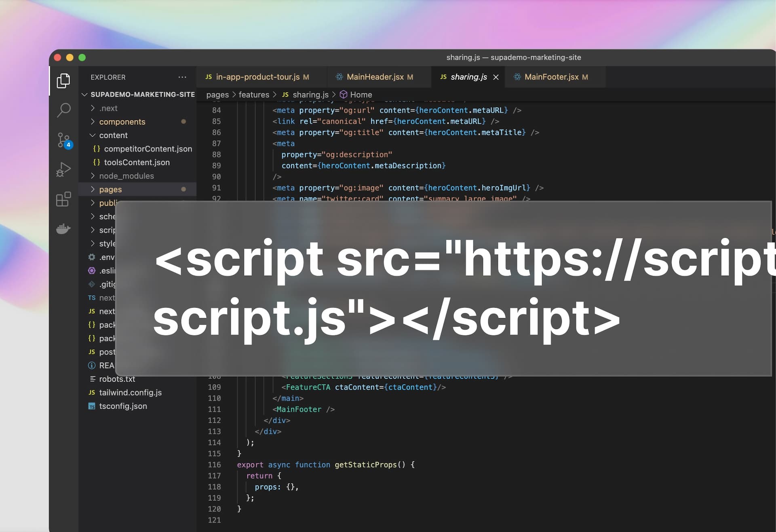
Task: Click line number 84 in gutter
Action: tap(216, 110)
